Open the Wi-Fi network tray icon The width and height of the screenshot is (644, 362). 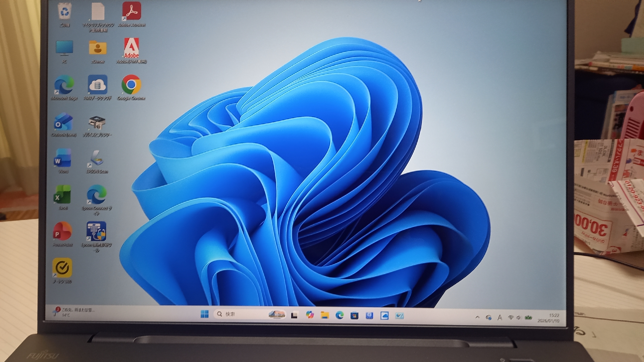(511, 317)
